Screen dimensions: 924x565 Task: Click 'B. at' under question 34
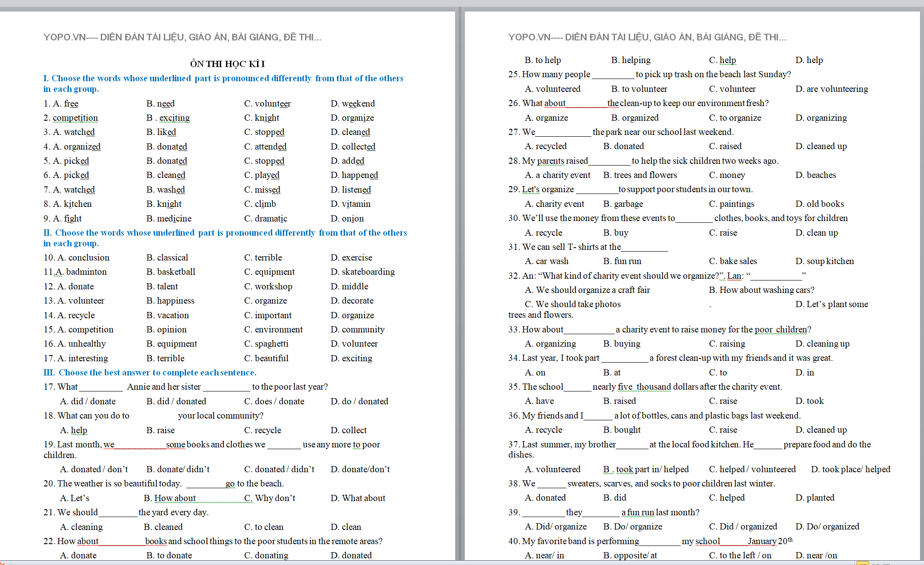611,372
